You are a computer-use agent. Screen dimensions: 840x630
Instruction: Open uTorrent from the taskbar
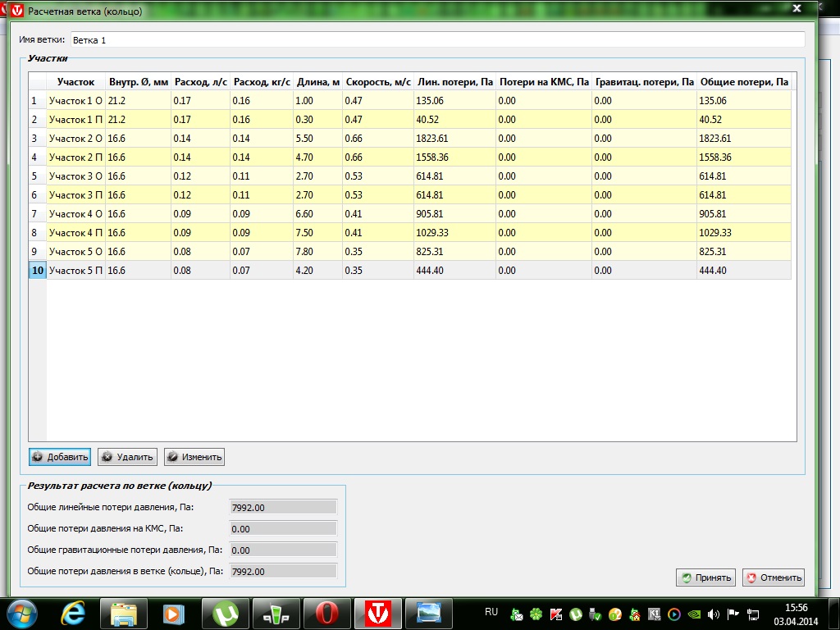(x=225, y=613)
